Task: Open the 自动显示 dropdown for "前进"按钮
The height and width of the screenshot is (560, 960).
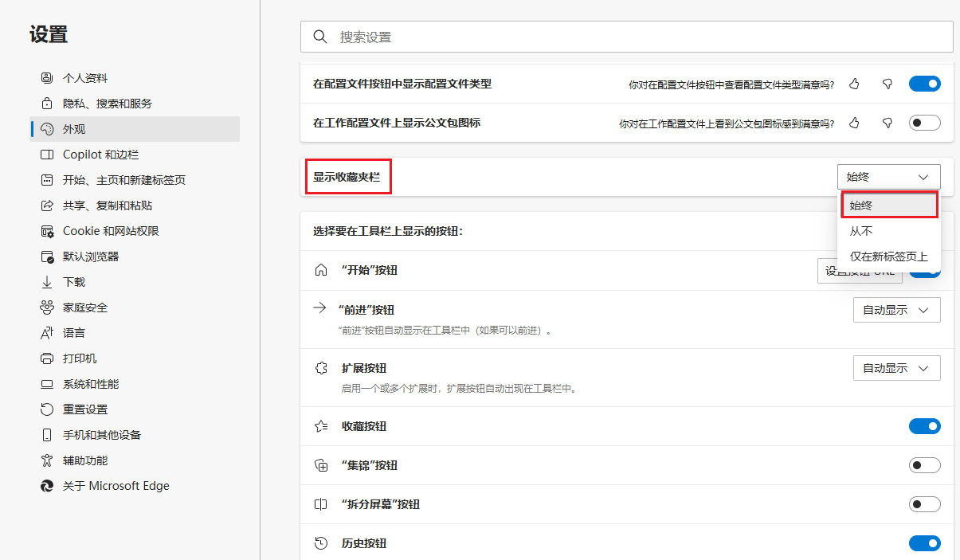Action: click(896, 309)
